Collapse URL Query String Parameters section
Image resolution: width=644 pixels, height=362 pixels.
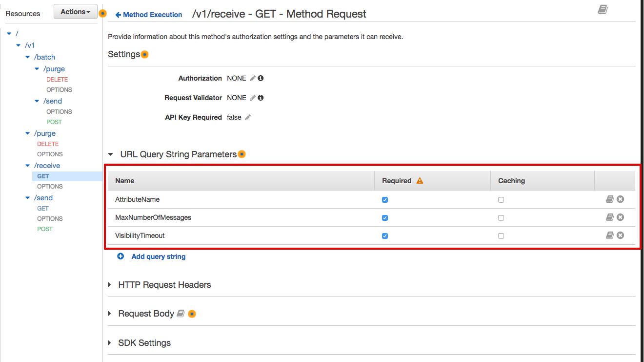(111, 154)
